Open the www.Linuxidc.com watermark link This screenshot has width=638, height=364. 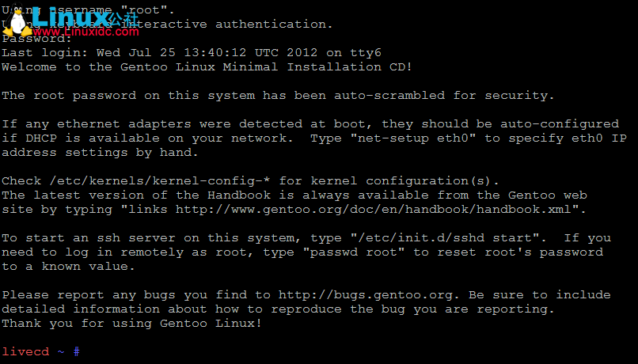pos(85,32)
